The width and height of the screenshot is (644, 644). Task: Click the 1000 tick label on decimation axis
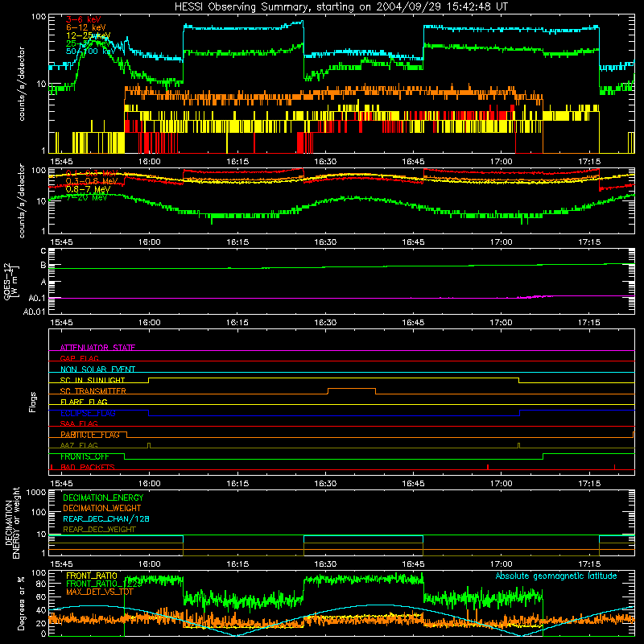(x=36, y=493)
